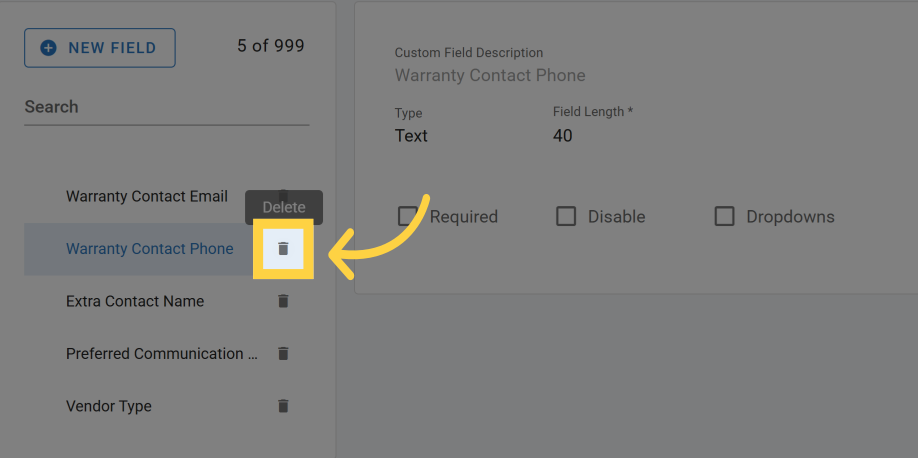The image size is (918, 458).
Task: Click the 5 of 999 field counter
Action: pos(271,46)
